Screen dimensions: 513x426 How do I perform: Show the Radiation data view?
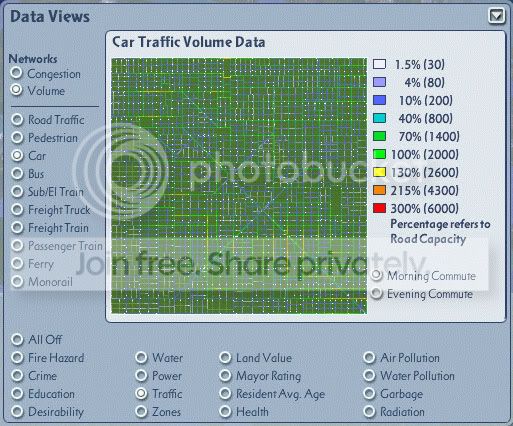pyautogui.click(x=369, y=411)
